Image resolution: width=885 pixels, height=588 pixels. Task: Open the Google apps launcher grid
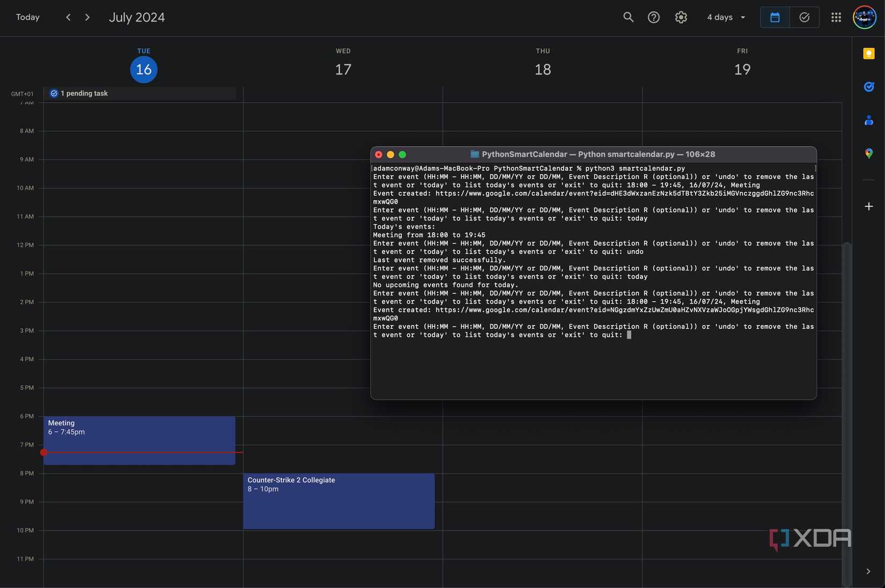point(835,17)
